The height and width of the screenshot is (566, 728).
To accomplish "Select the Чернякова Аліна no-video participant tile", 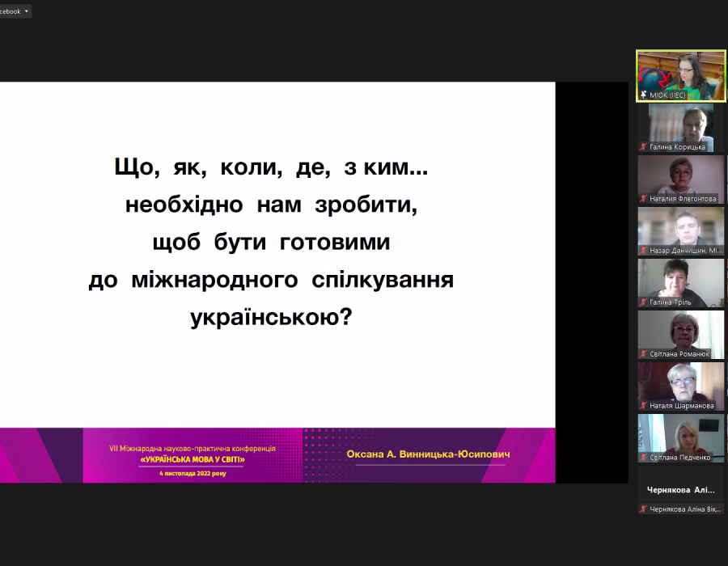I will coord(680,489).
